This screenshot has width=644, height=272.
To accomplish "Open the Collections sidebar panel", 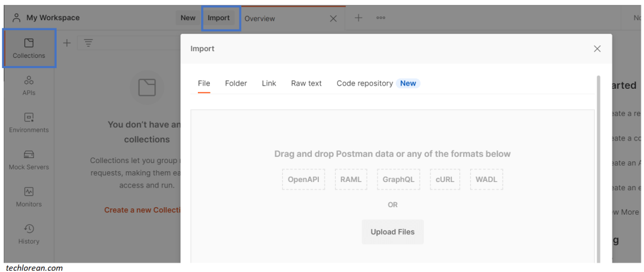I will [x=29, y=48].
